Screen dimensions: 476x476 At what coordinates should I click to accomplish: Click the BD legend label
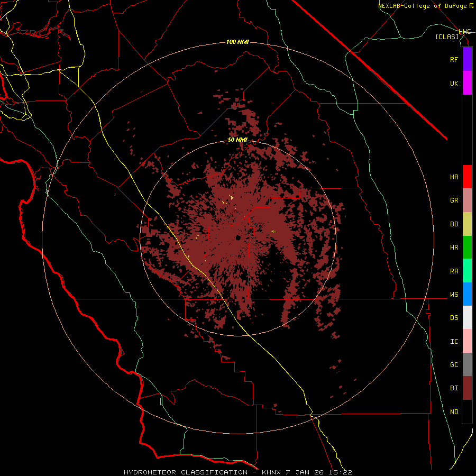454,224
